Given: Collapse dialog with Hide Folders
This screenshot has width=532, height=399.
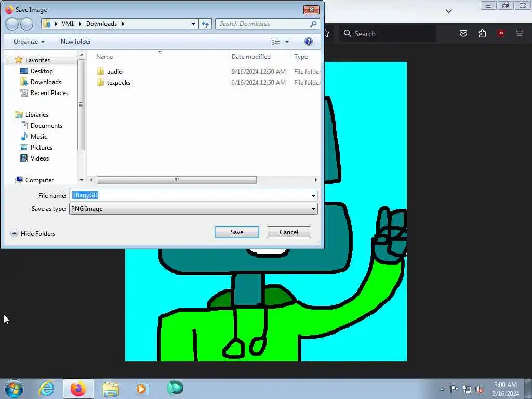Looking at the screenshot, I should click(33, 233).
